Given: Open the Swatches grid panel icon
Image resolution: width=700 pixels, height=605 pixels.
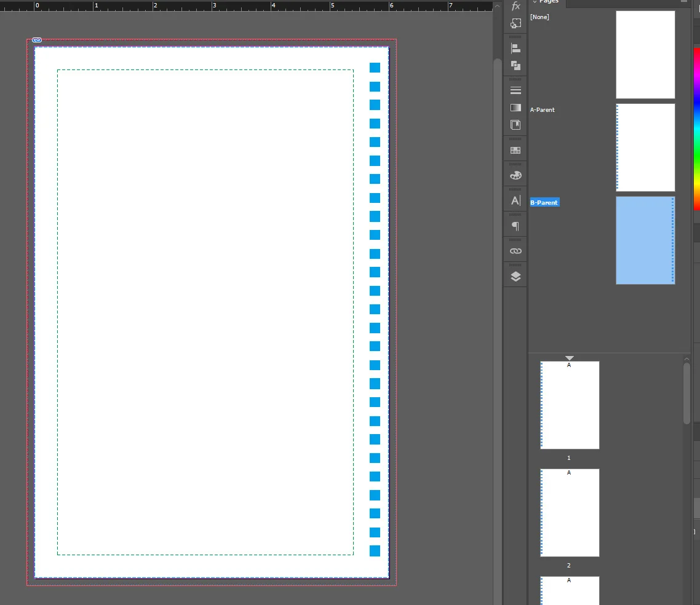Looking at the screenshot, I should click(515, 151).
